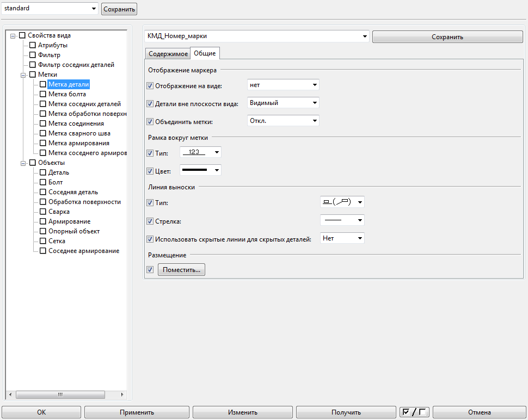
Task: Collapse the Свойства вида root node
Action: 13,36
